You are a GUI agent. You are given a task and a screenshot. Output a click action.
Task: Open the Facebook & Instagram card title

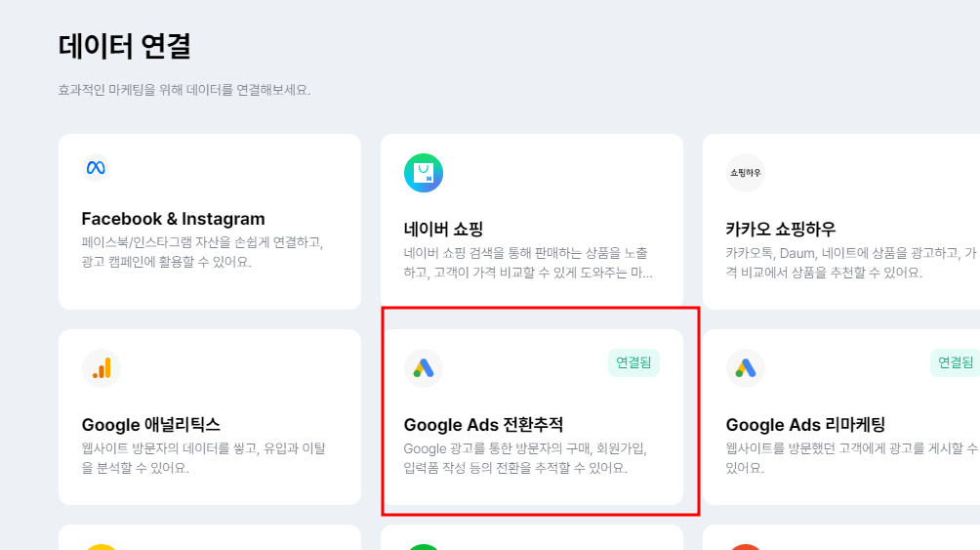click(x=173, y=219)
